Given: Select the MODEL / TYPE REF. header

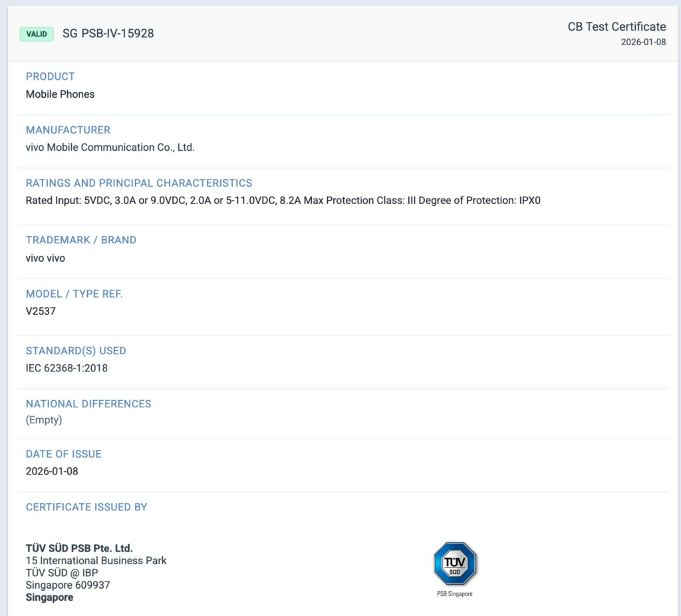Looking at the screenshot, I should coord(74,293).
